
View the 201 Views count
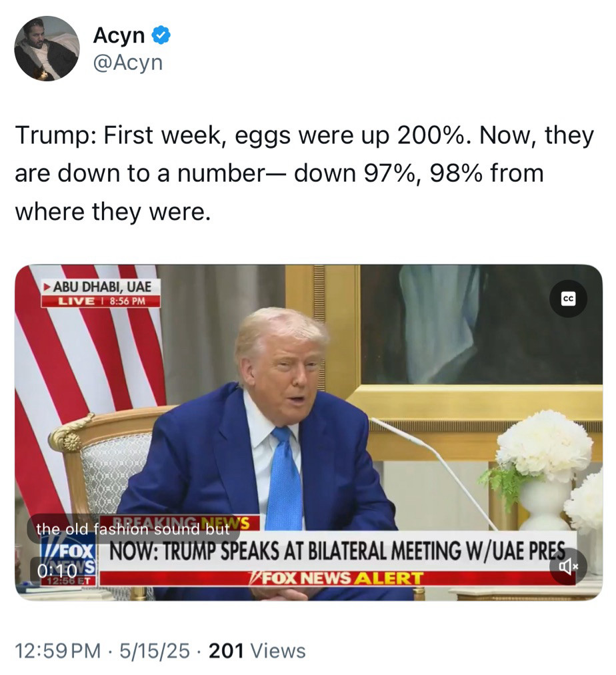(257, 650)
